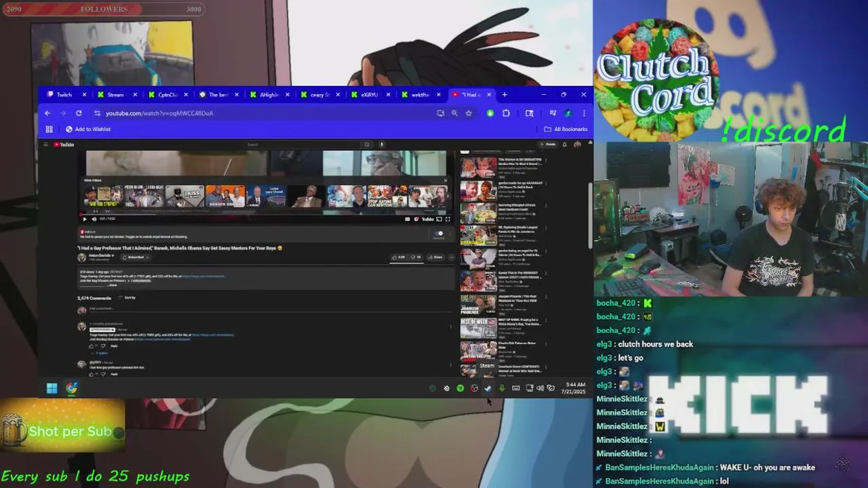The width and height of the screenshot is (868, 488).
Task: Open the volume control in system tray
Action: [540, 388]
